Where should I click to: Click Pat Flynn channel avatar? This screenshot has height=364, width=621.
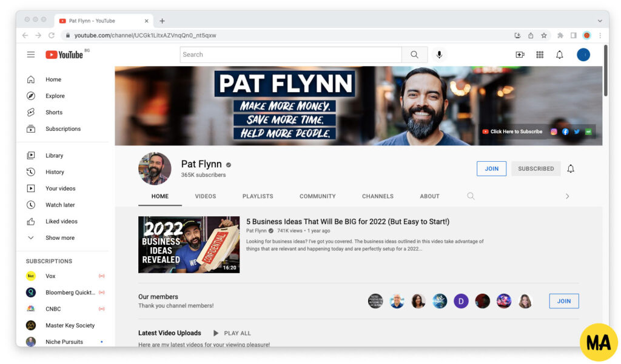pos(155,168)
